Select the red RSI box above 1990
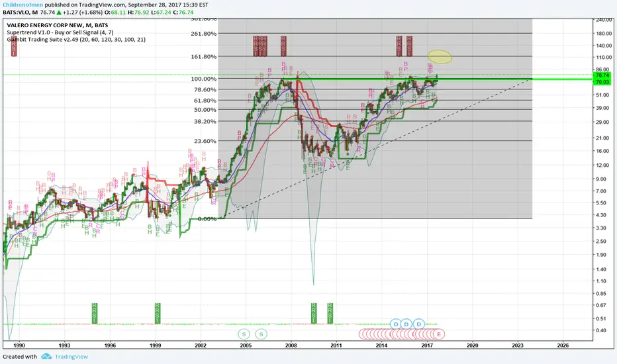617x364 pixels. [x=14, y=46]
